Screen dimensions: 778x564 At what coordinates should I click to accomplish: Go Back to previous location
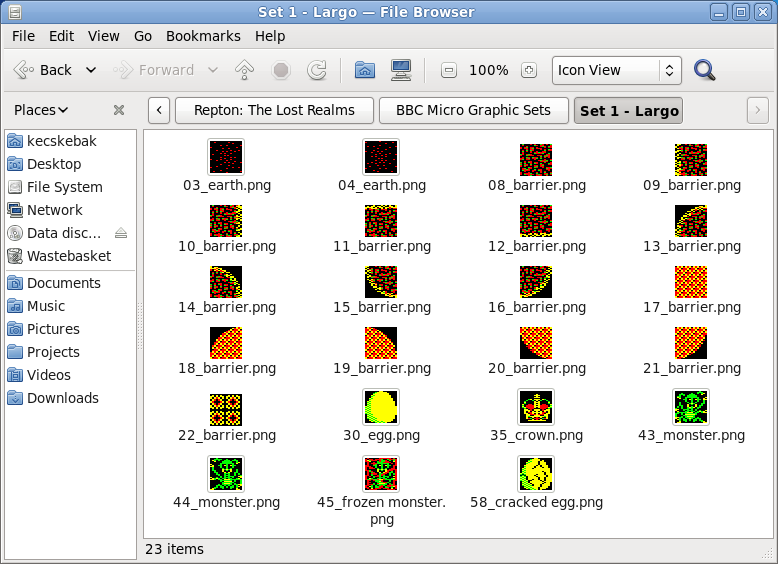[44, 70]
